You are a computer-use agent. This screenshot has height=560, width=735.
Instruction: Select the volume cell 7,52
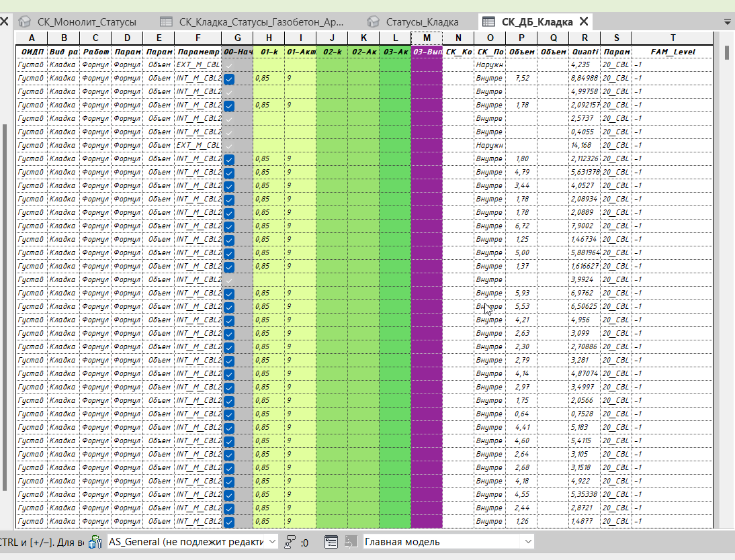(x=521, y=79)
